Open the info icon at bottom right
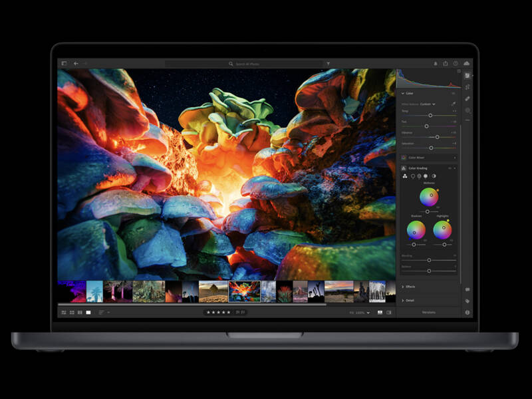The width and height of the screenshot is (532, 399). click(x=467, y=312)
